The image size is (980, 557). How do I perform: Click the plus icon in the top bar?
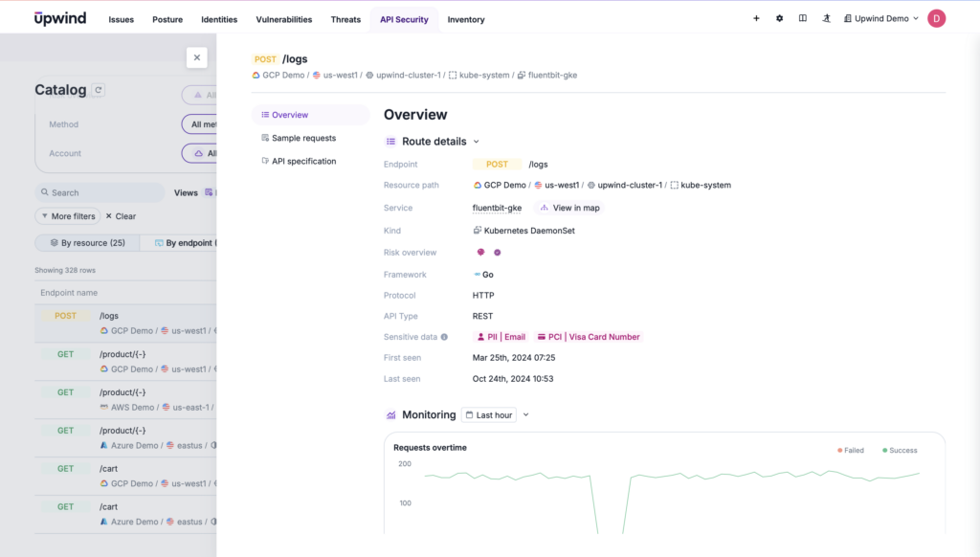pyautogui.click(x=755, y=17)
